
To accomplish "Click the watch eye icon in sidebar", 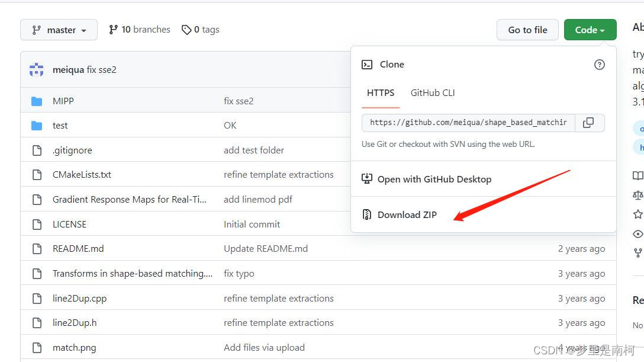I will point(637,233).
